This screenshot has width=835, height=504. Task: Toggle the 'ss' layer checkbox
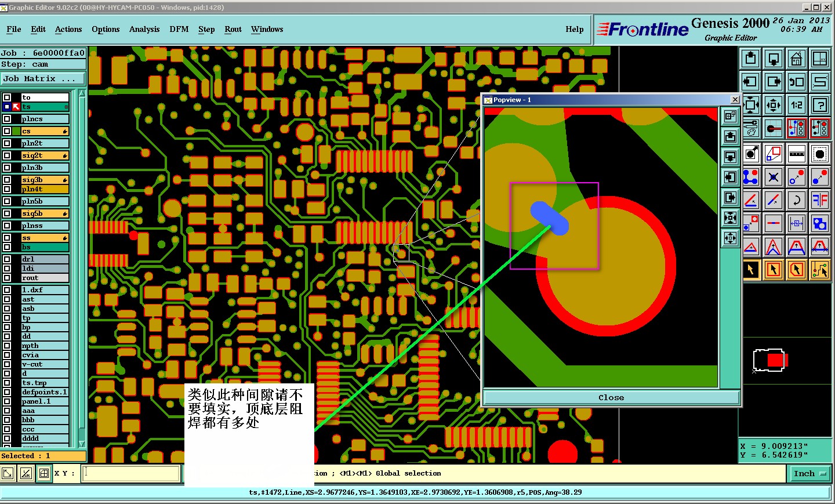[7, 238]
